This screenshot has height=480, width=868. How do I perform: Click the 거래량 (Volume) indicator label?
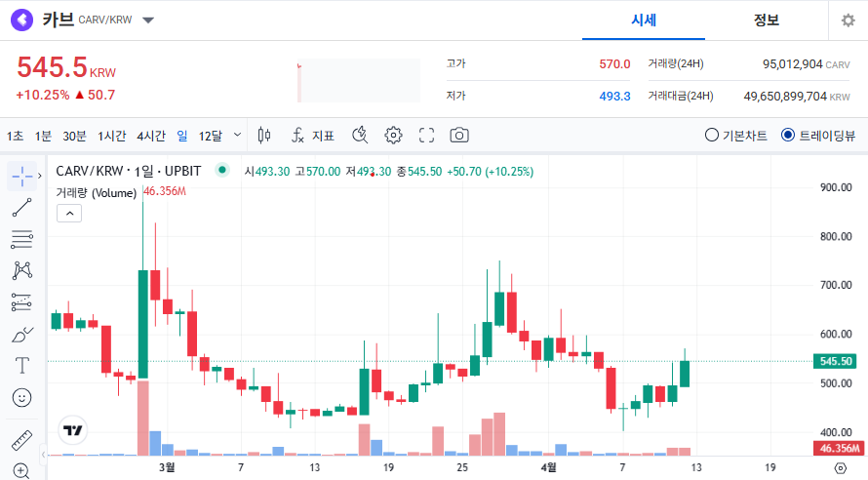point(97,192)
